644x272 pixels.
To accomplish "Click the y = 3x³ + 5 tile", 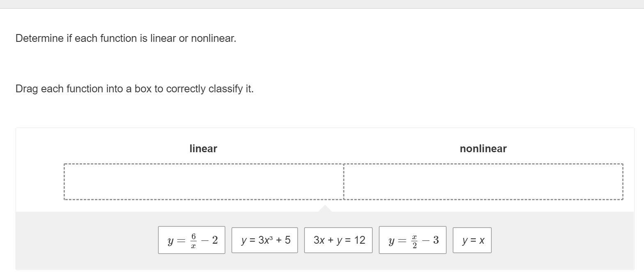I will point(265,240).
